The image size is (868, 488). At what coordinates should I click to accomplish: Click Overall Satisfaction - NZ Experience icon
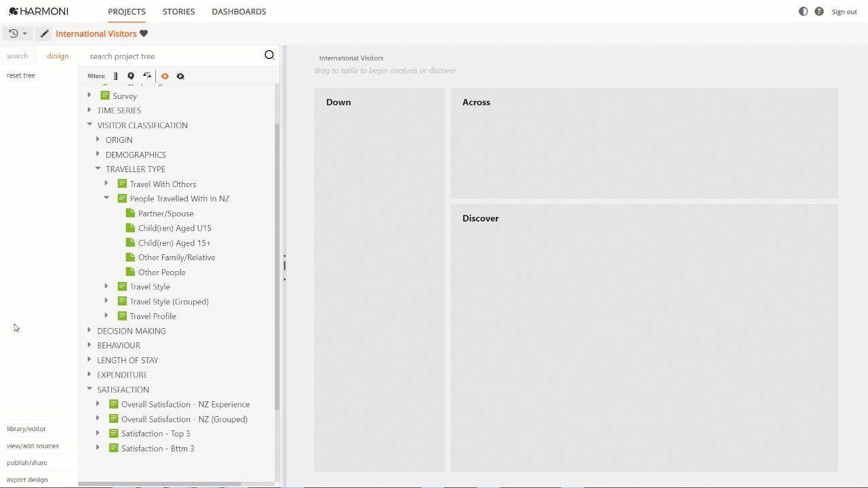pyautogui.click(x=114, y=404)
